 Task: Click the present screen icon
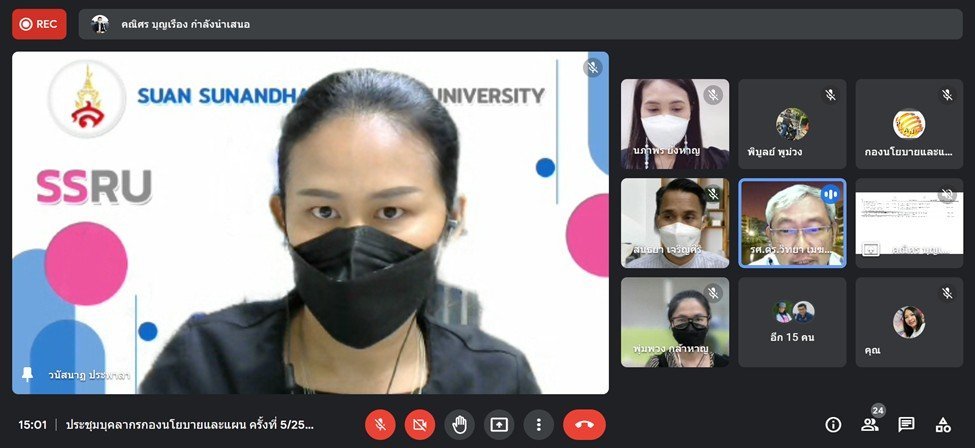[x=498, y=425]
